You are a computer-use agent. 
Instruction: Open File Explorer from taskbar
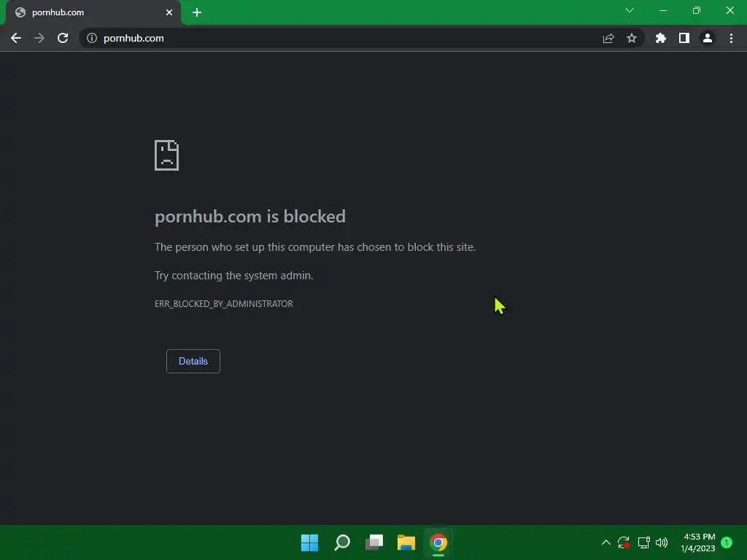(406, 542)
